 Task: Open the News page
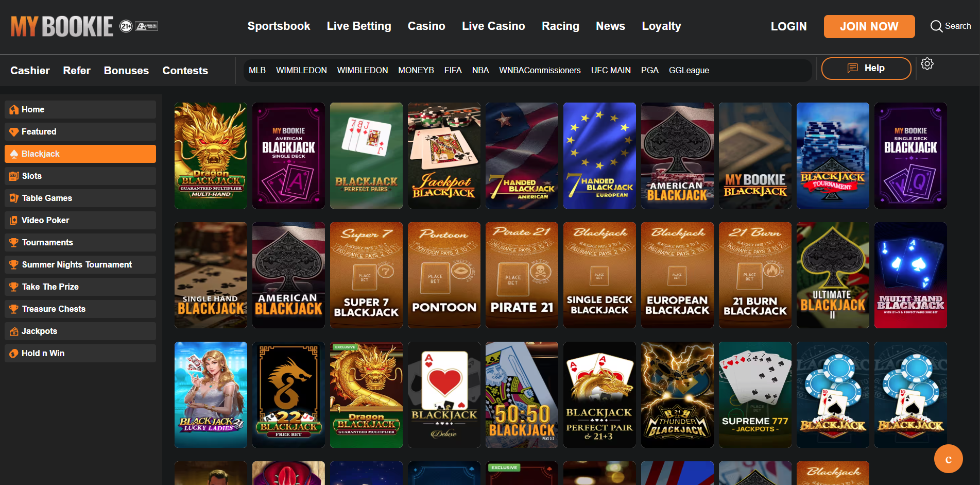point(610,26)
